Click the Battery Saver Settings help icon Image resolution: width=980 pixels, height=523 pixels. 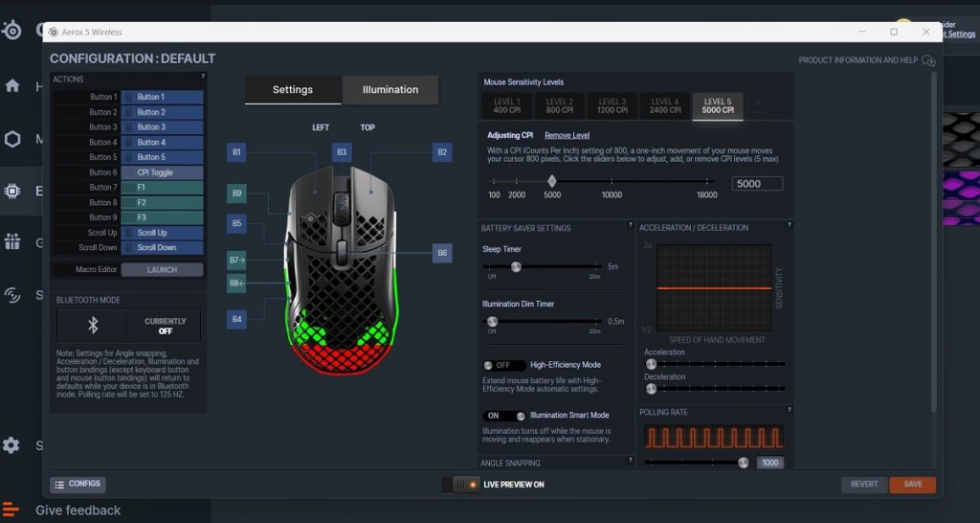pyautogui.click(x=630, y=225)
